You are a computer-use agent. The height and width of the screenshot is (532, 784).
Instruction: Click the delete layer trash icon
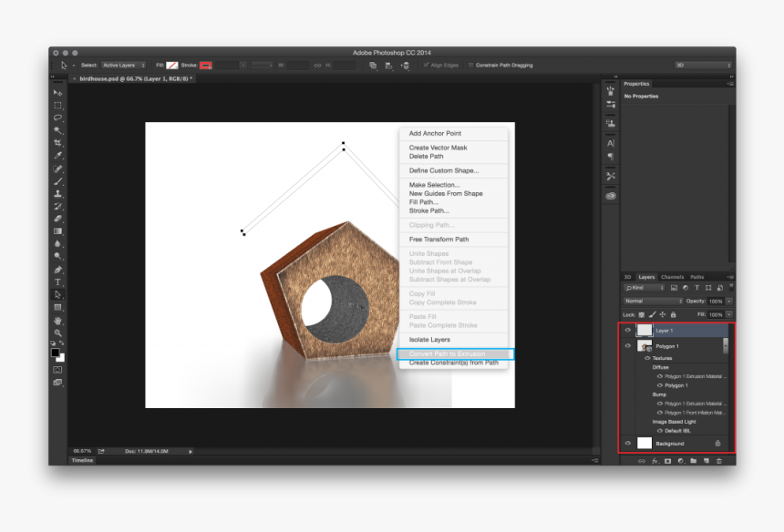(x=718, y=461)
